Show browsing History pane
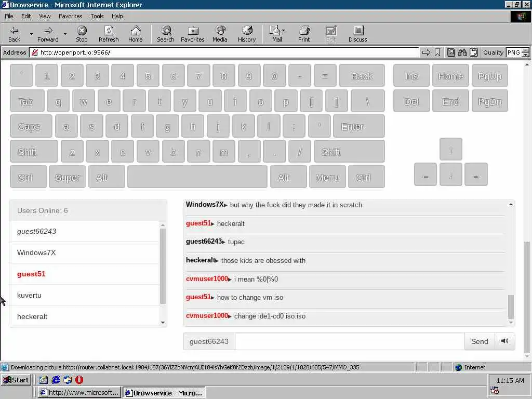Image resolution: width=532 pixels, height=399 pixels. tap(247, 34)
